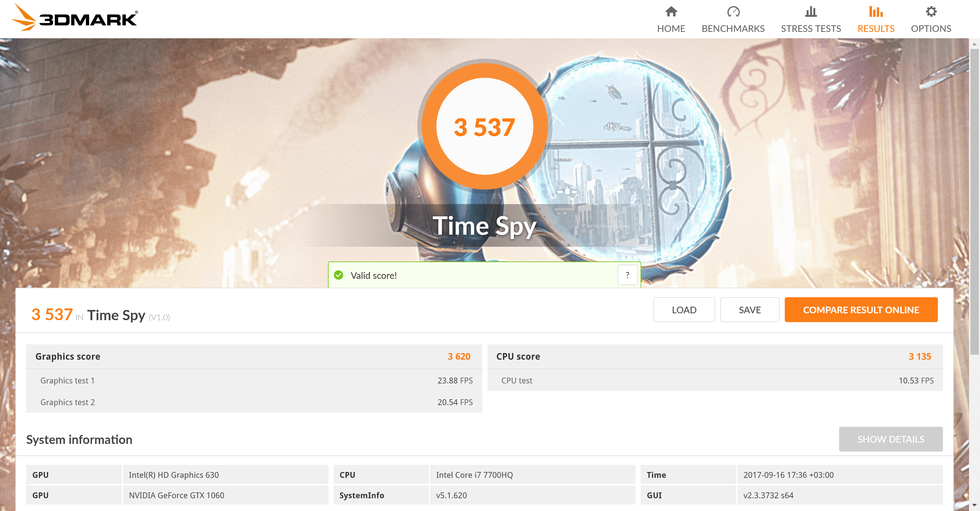980x511 pixels.
Task: Select the Stress Tests chart icon
Action: click(x=811, y=12)
